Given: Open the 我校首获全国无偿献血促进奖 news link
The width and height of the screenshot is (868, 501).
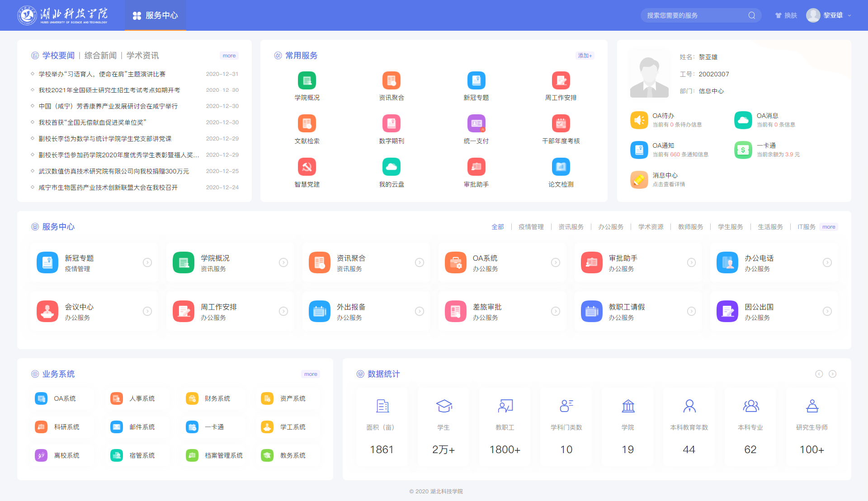Looking at the screenshot, I should click(x=92, y=122).
